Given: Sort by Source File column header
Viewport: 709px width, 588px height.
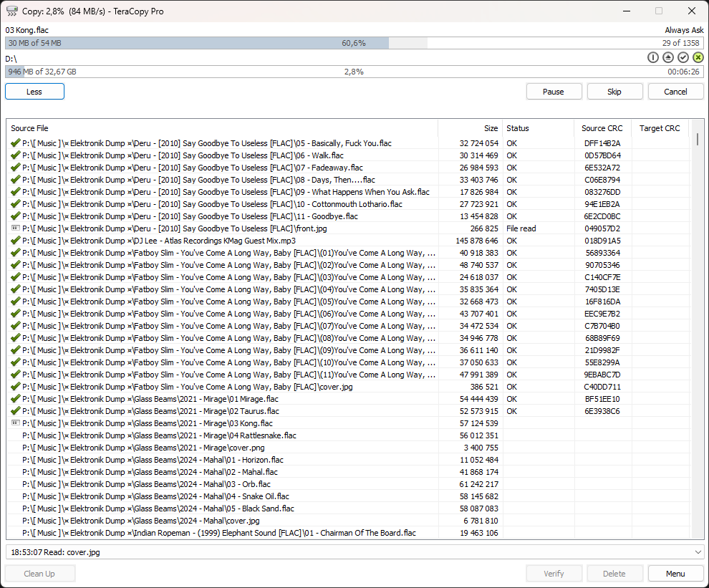Looking at the screenshot, I should pyautogui.click(x=222, y=128).
